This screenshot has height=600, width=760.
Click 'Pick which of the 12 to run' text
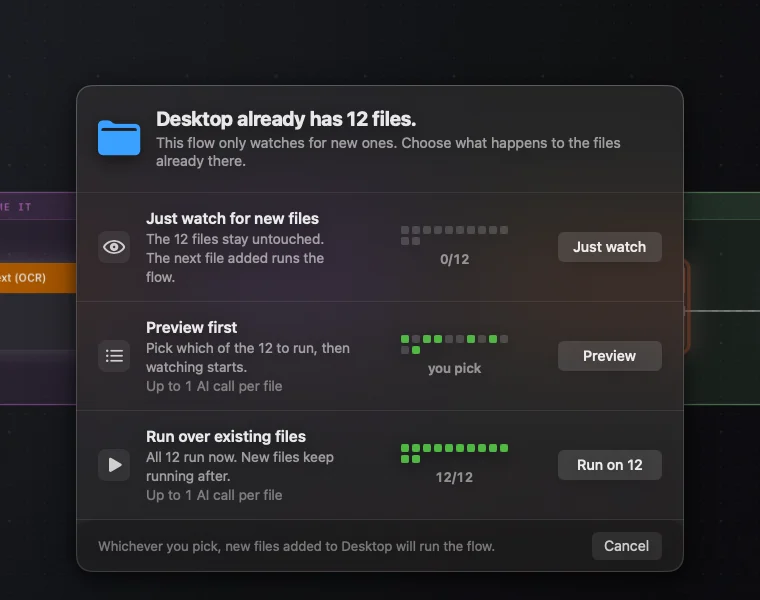point(248,358)
